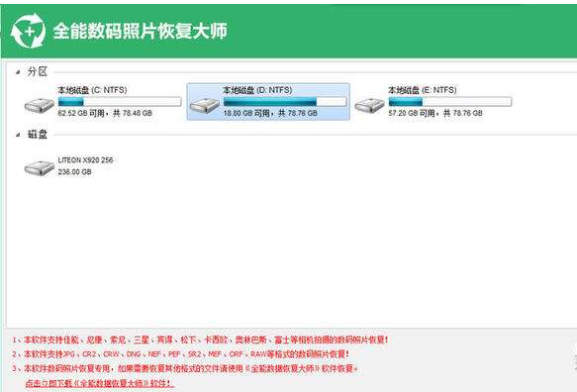Click note 3 about 数码照片恢复专用
Image resolution: width=577 pixels, height=392 pixels.
(x=185, y=368)
